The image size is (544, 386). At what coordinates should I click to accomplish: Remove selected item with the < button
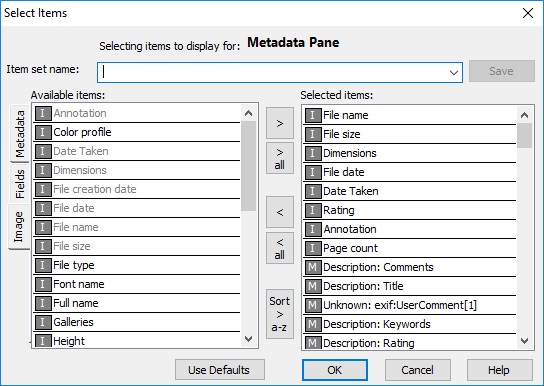pyautogui.click(x=280, y=212)
